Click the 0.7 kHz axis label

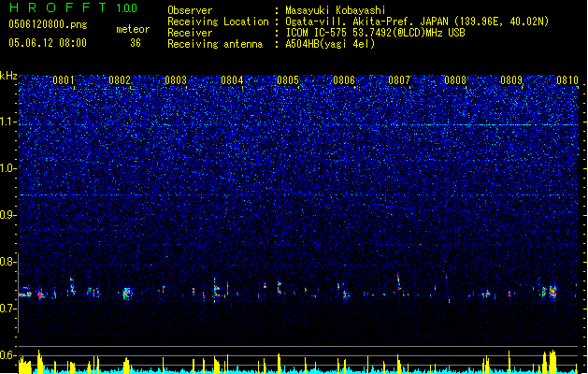(8, 309)
